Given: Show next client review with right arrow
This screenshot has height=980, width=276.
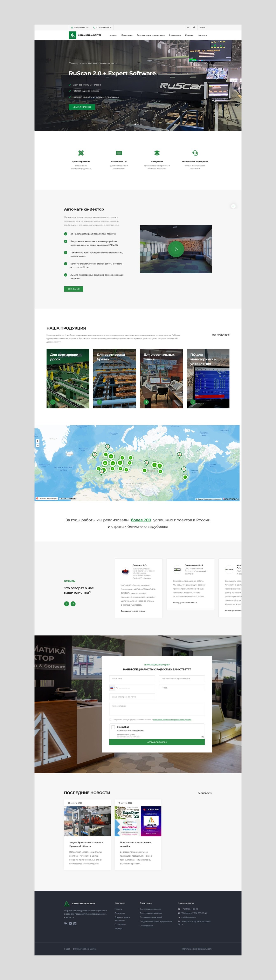Looking at the screenshot, I should [73, 604].
